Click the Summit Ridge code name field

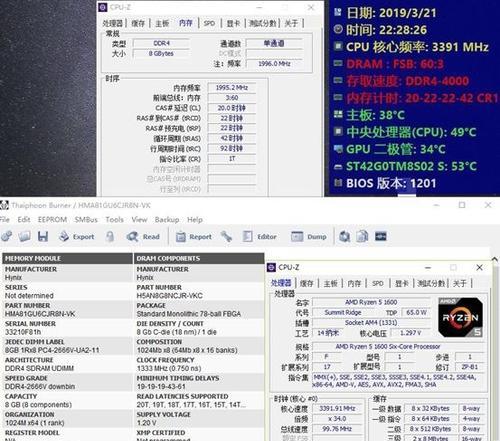click(x=343, y=312)
